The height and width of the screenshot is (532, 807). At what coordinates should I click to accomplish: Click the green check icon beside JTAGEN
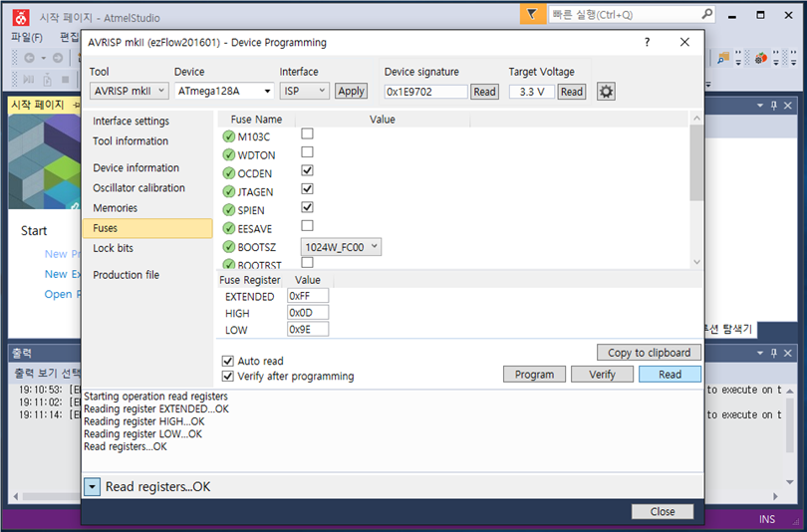pos(228,192)
